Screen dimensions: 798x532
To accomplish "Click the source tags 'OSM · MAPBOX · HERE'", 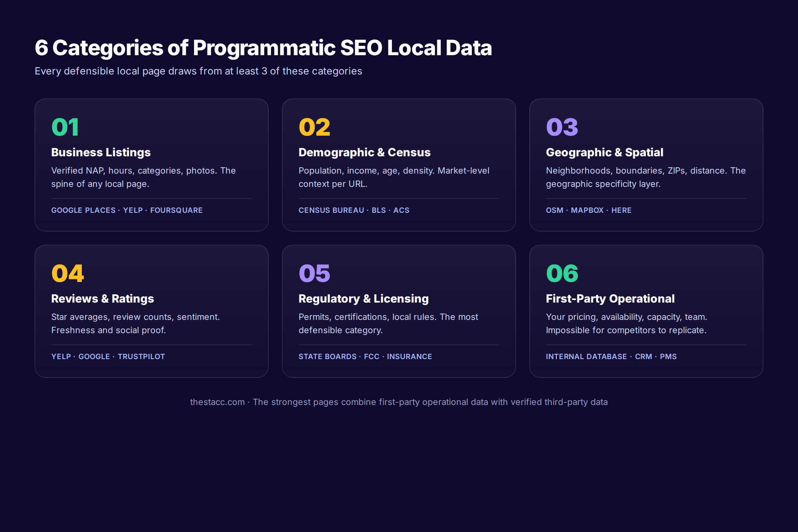I will point(589,210).
